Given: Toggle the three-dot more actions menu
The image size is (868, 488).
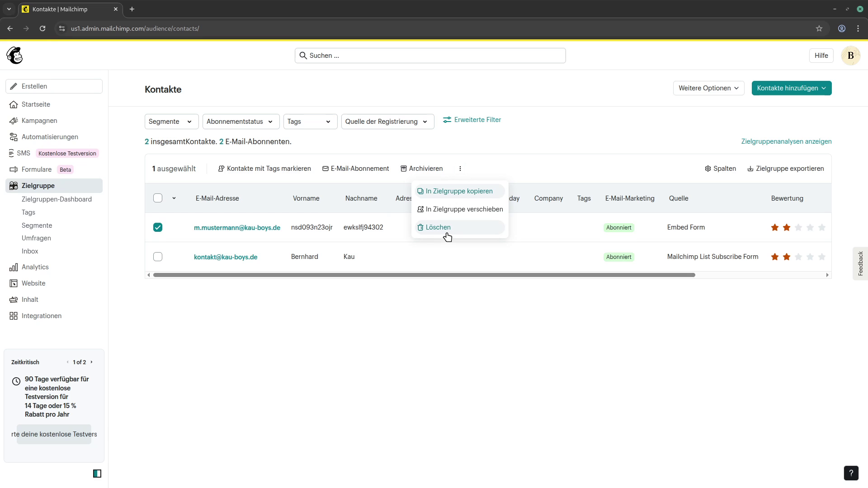Looking at the screenshot, I should tap(460, 169).
